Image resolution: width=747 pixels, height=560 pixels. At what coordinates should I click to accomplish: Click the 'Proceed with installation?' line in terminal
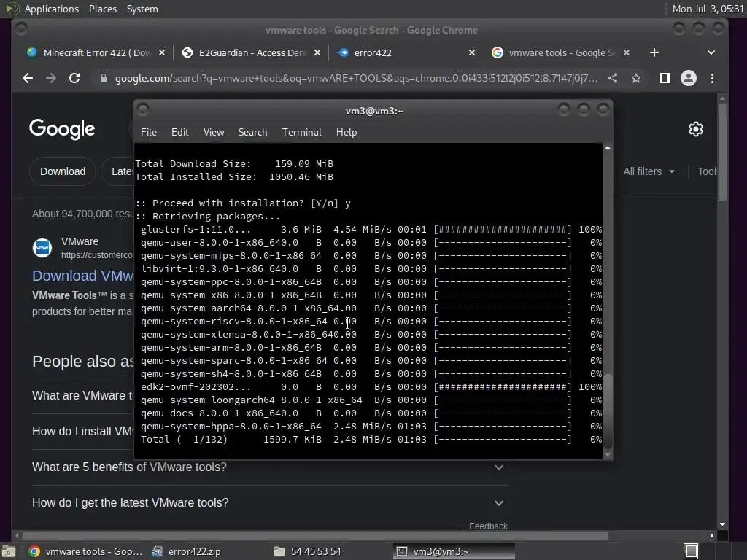click(243, 203)
